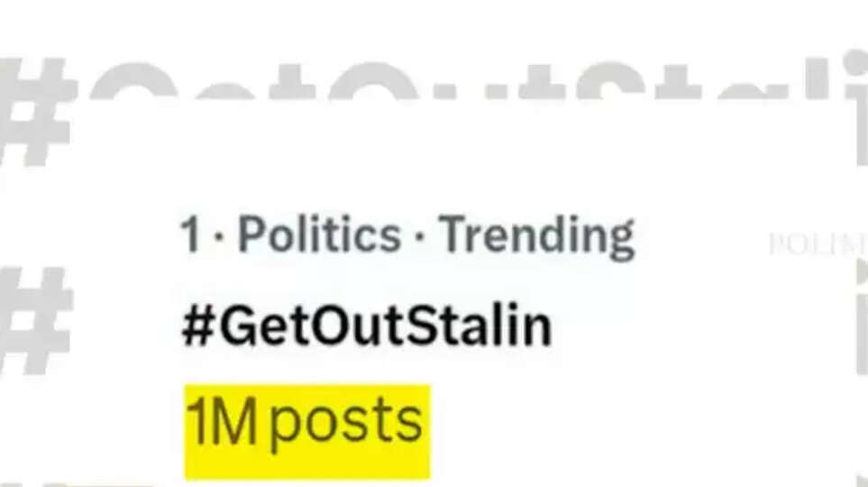Select the "Politics" category label
The height and width of the screenshot is (487, 868).
click(x=319, y=236)
